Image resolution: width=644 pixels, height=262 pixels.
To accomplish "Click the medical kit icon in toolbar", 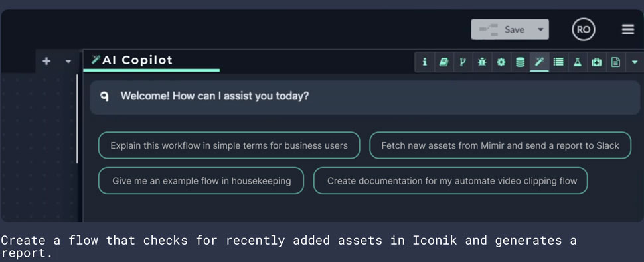I will (596, 62).
